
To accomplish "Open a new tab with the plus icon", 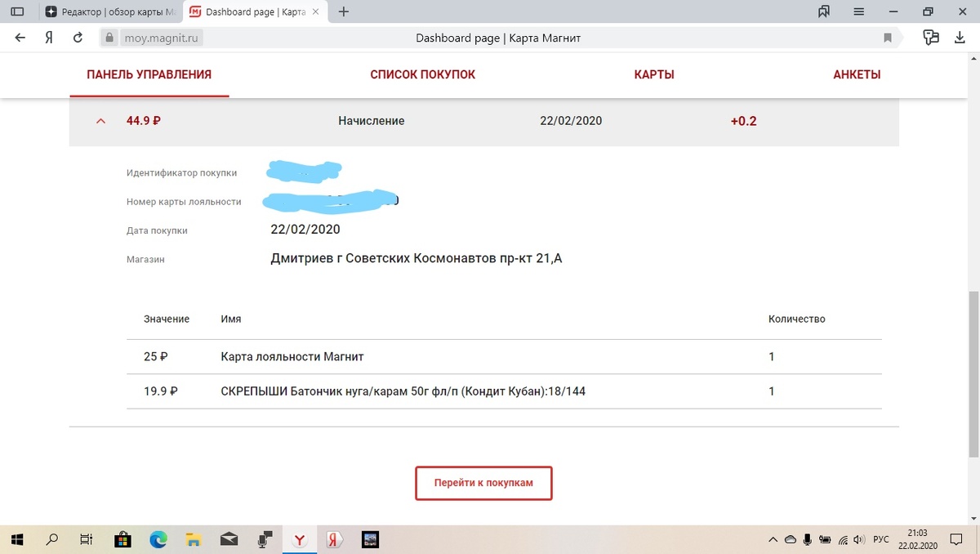I will 343,11.
